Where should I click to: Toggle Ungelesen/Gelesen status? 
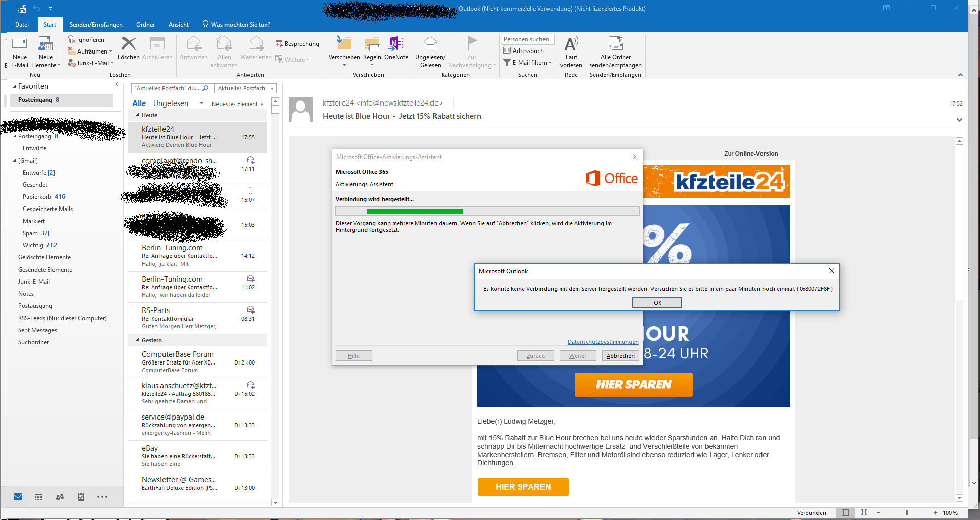430,52
